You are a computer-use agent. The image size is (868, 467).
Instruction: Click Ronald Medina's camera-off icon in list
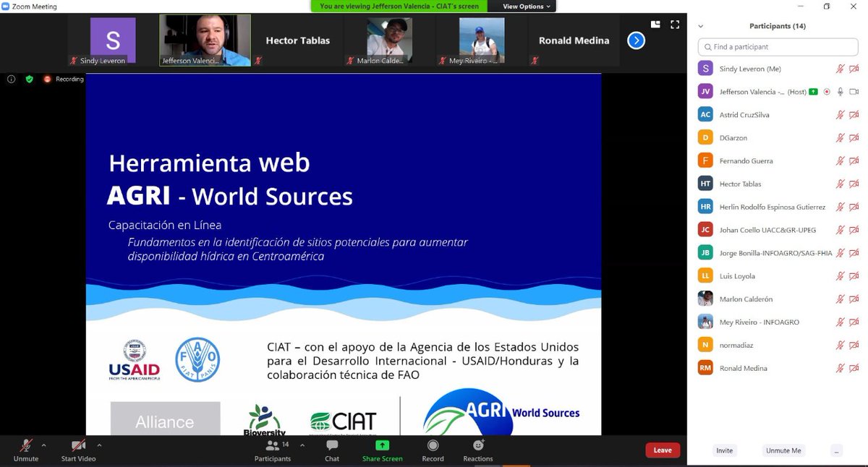(x=854, y=368)
